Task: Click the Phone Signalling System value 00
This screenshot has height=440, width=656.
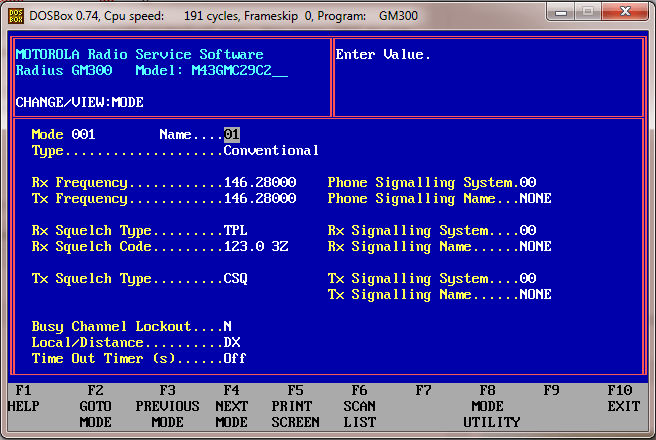Action: [528, 182]
